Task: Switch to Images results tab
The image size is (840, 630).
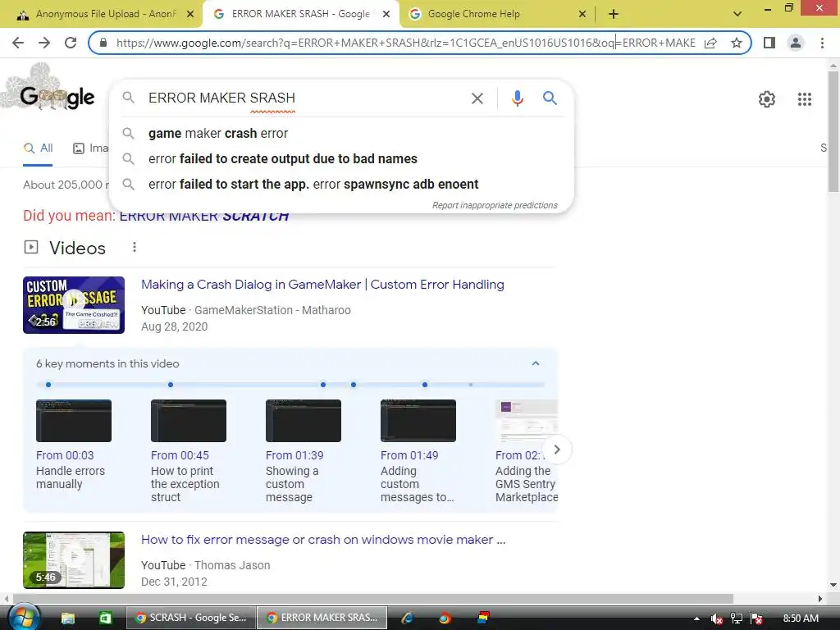Action: click(x=91, y=148)
